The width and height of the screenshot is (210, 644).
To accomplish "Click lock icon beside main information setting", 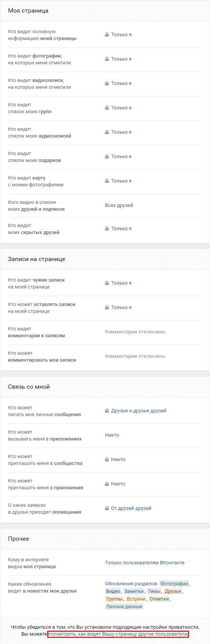I will 107,35.
